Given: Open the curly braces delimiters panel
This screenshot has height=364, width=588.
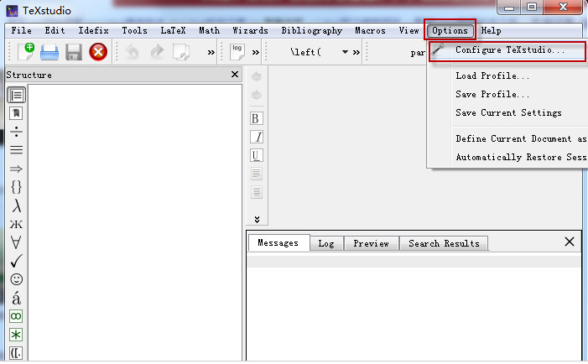Looking at the screenshot, I should pyautogui.click(x=16, y=187).
